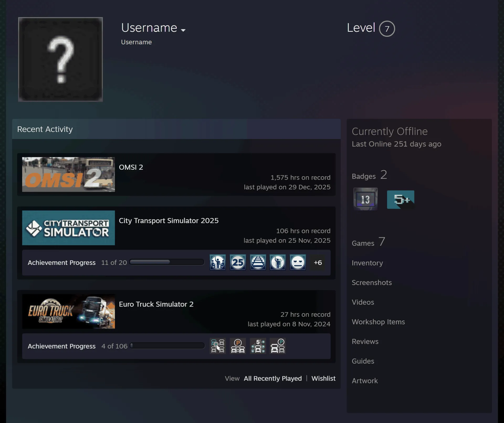
Task: Open the Inventory link
Action: point(367,263)
